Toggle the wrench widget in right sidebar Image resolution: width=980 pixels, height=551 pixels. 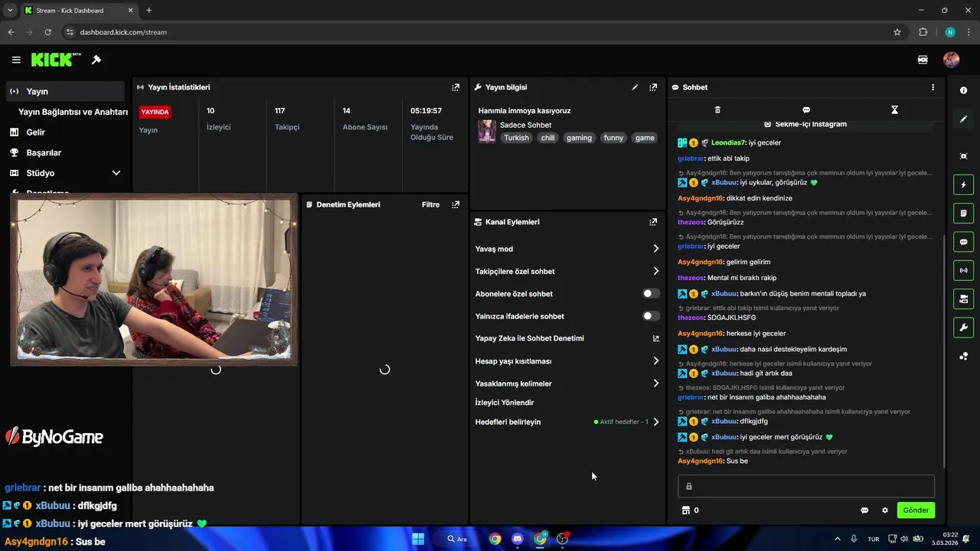963,328
